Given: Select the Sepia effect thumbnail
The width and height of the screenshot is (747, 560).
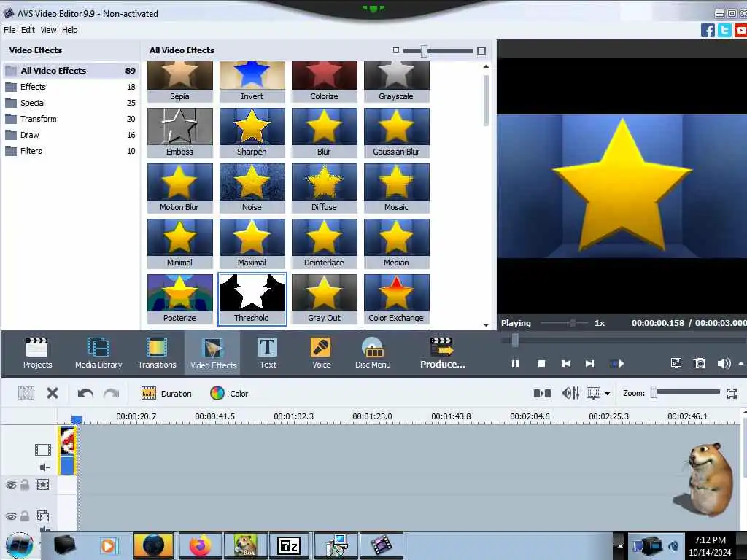Looking at the screenshot, I should 179,82.
